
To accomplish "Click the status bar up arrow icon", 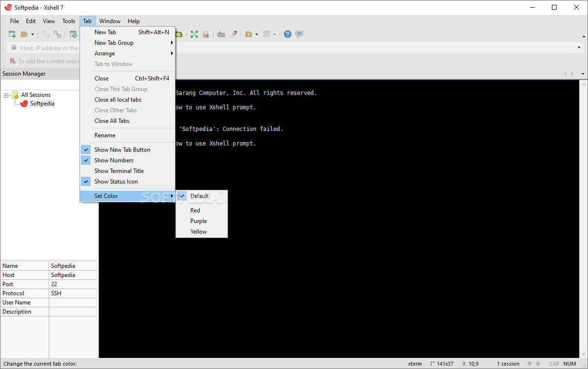I will 530,364.
